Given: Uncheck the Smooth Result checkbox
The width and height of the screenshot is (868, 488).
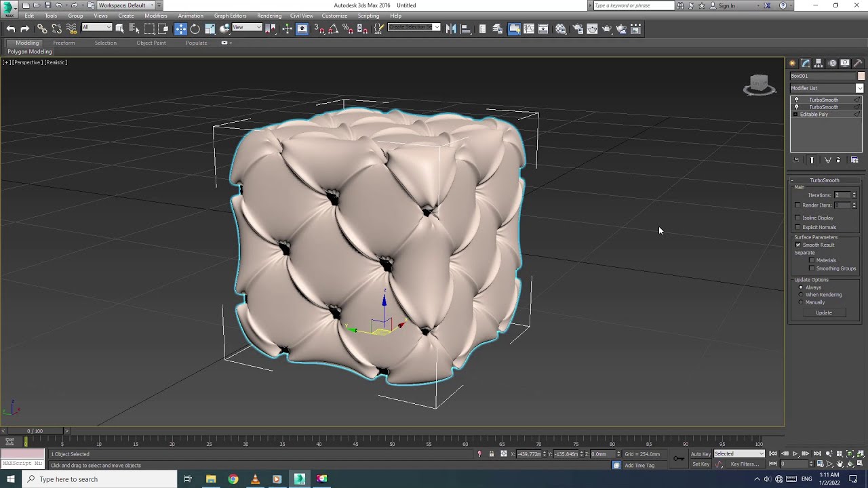Looking at the screenshot, I should point(798,245).
